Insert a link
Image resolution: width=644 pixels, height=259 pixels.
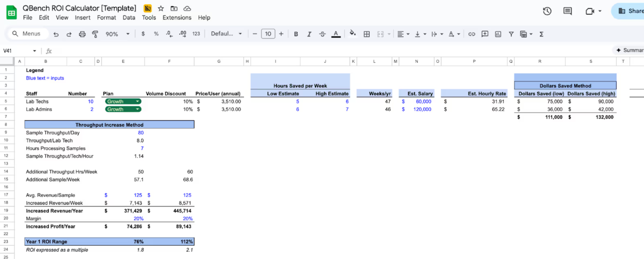pyautogui.click(x=472, y=34)
